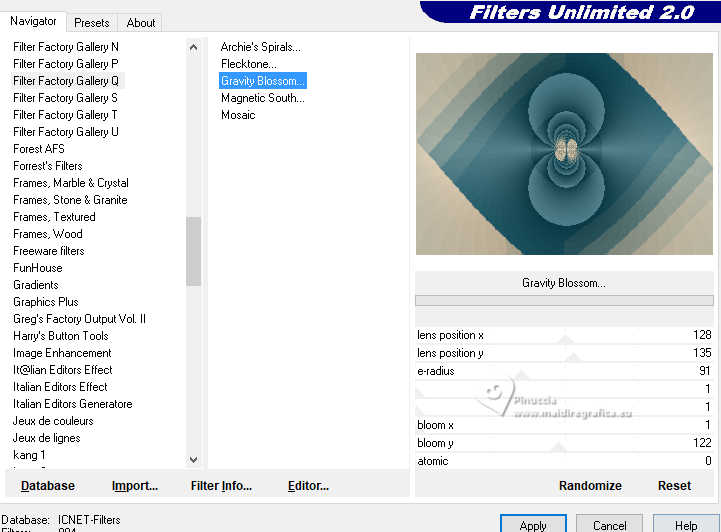
Task: Select Filter Factory Gallery U category
Action: click(x=66, y=132)
